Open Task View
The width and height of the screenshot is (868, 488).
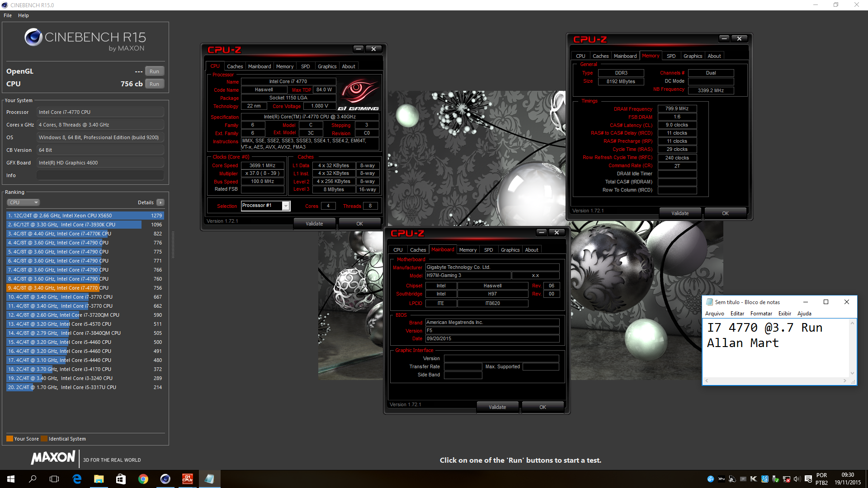(54, 479)
